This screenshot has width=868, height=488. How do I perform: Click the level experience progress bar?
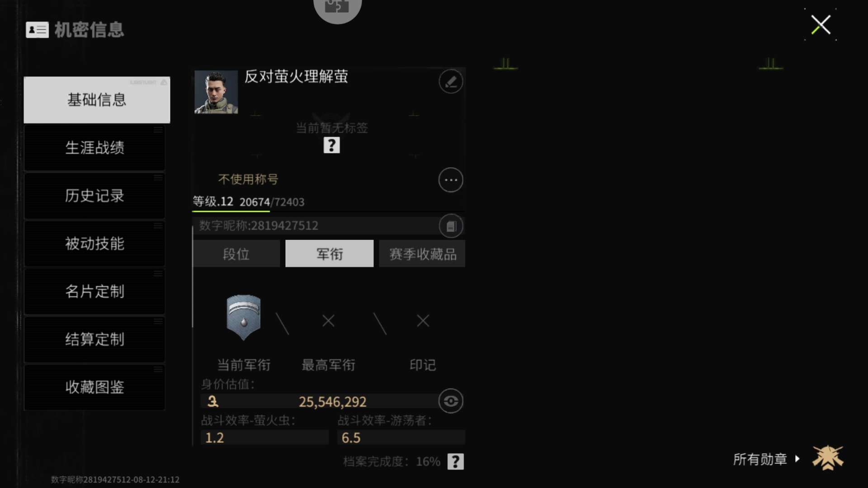click(x=329, y=211)
